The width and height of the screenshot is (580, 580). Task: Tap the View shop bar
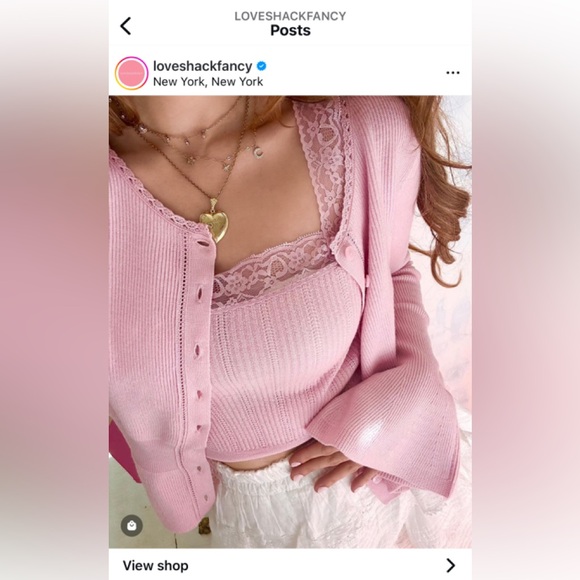[290, 564]
